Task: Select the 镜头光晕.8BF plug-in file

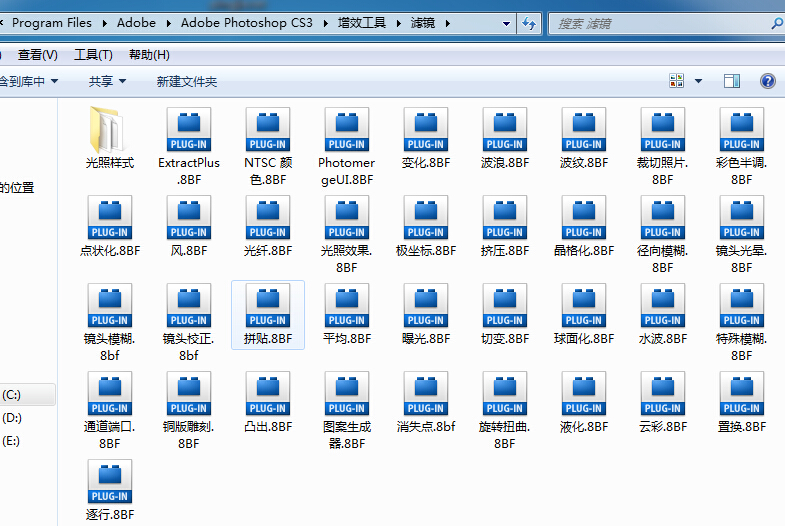Action: coord(741,233)
